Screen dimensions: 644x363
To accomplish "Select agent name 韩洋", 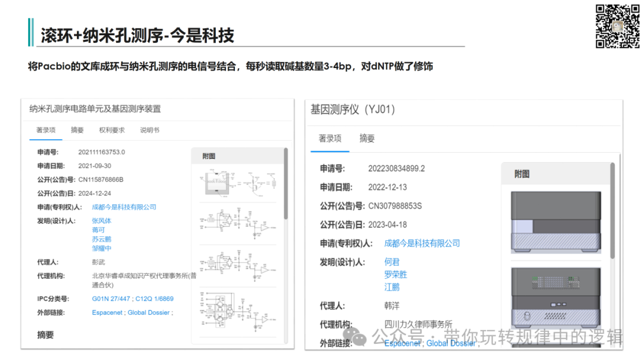I will coord(392,306).
